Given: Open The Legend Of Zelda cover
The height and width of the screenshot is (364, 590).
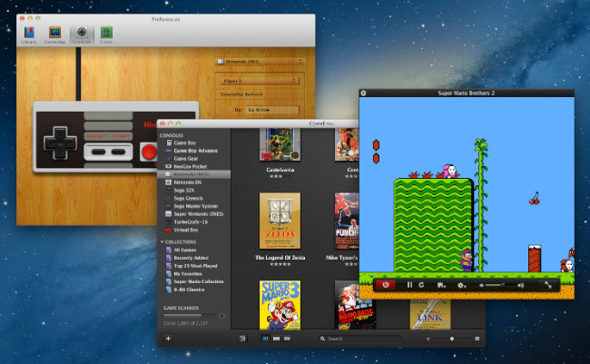Looking at the screenshot, I should (280, 221).
